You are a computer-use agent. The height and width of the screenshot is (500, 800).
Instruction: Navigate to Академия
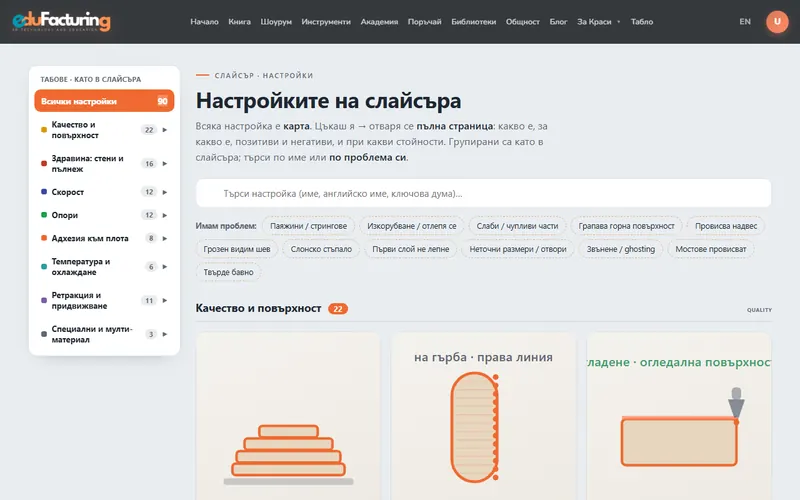click(379, 21)
